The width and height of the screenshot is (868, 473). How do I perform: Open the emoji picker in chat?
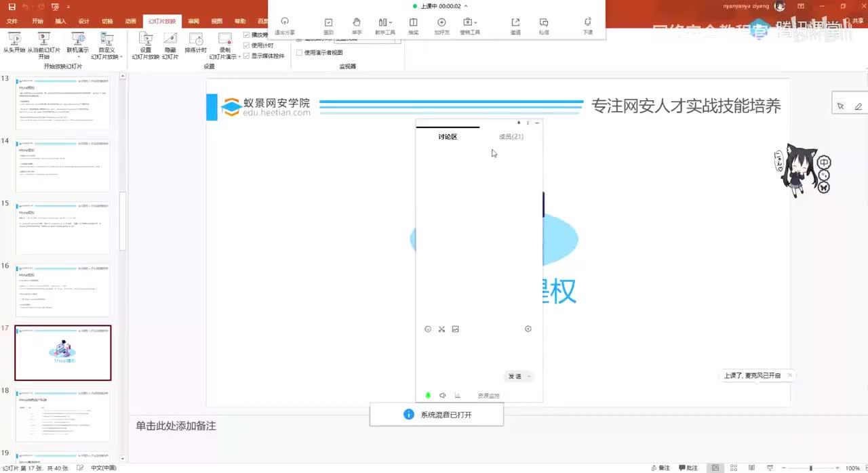coord(428,329)
